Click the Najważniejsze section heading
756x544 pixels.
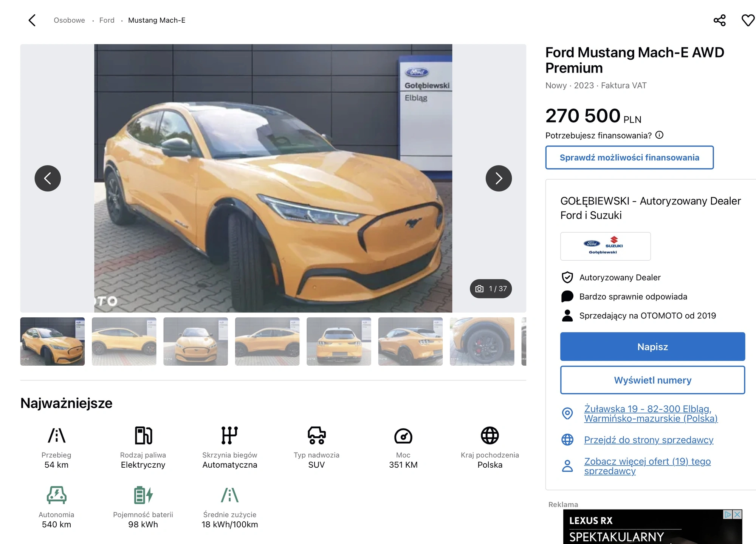click(67, 403)
